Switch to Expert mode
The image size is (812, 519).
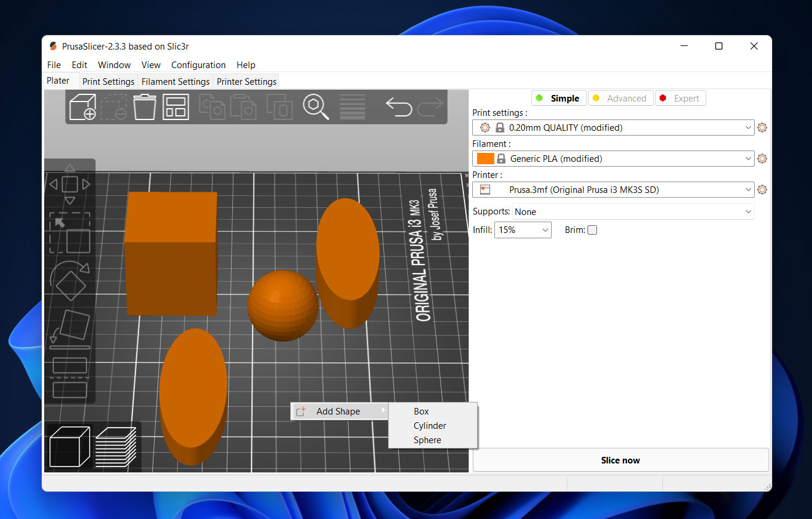pyautogui.click(x=680, y=99)
